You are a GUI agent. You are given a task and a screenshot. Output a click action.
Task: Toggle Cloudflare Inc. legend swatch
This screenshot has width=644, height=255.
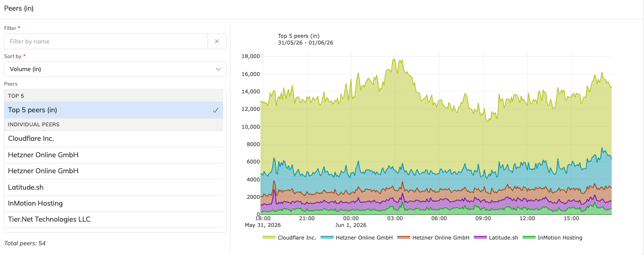coord(269,238)
